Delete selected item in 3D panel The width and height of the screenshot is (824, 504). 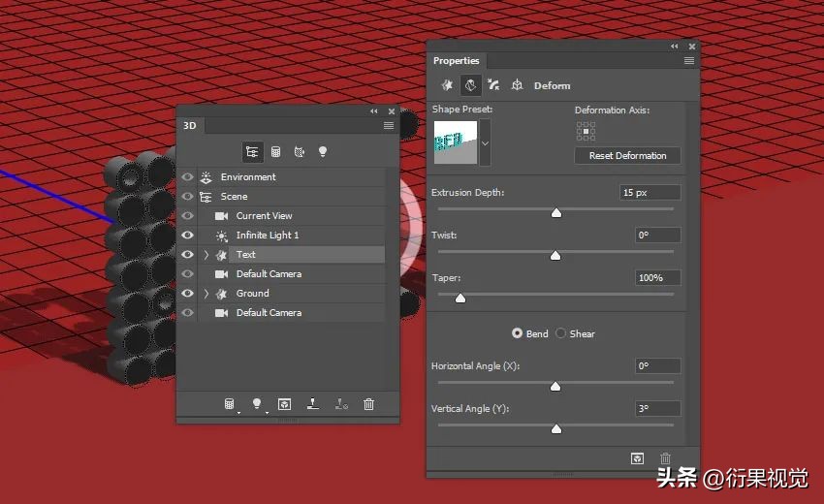(x=369, y=404)
